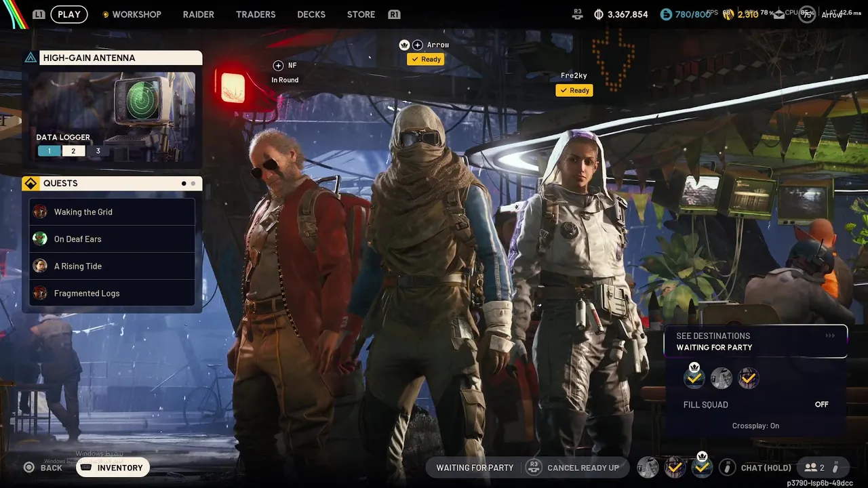Switch to second quests page dot
This screenshot has width=868, height=488.
(x=193, y=184)
